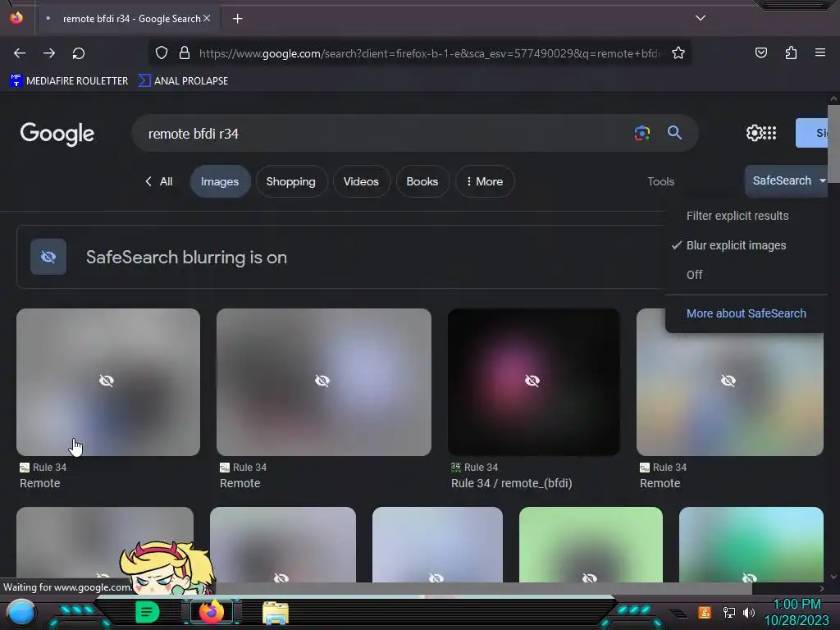Go back using the browser back arrow
This screenshot has width=840, height=630.
20,53
